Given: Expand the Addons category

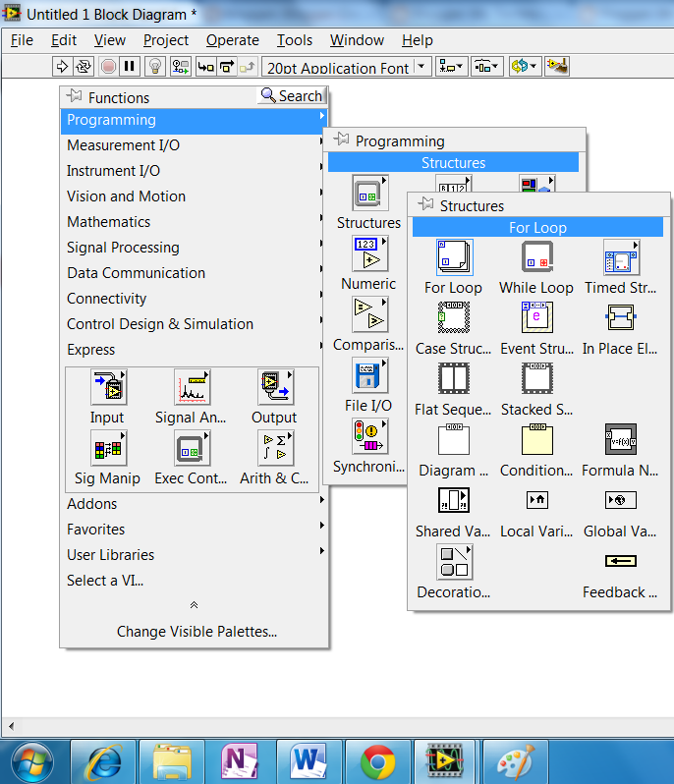Looking at the screenshot, I should pos(194,503).
